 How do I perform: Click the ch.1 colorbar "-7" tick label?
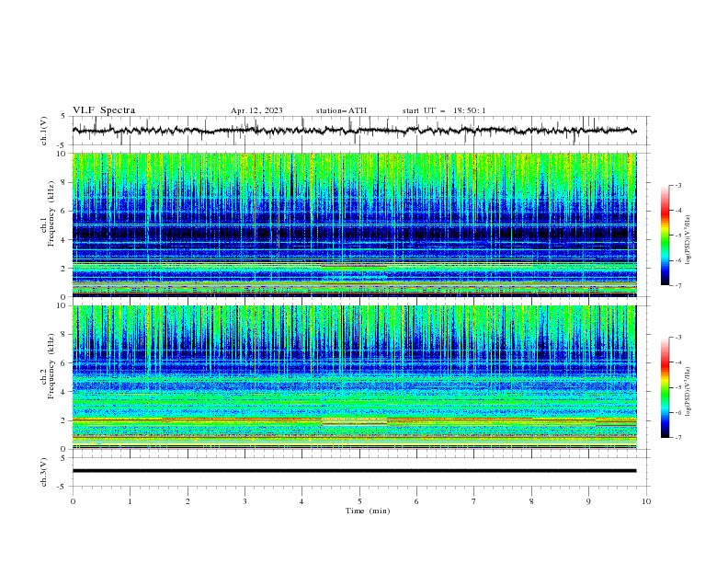click(x=677, y=285)
